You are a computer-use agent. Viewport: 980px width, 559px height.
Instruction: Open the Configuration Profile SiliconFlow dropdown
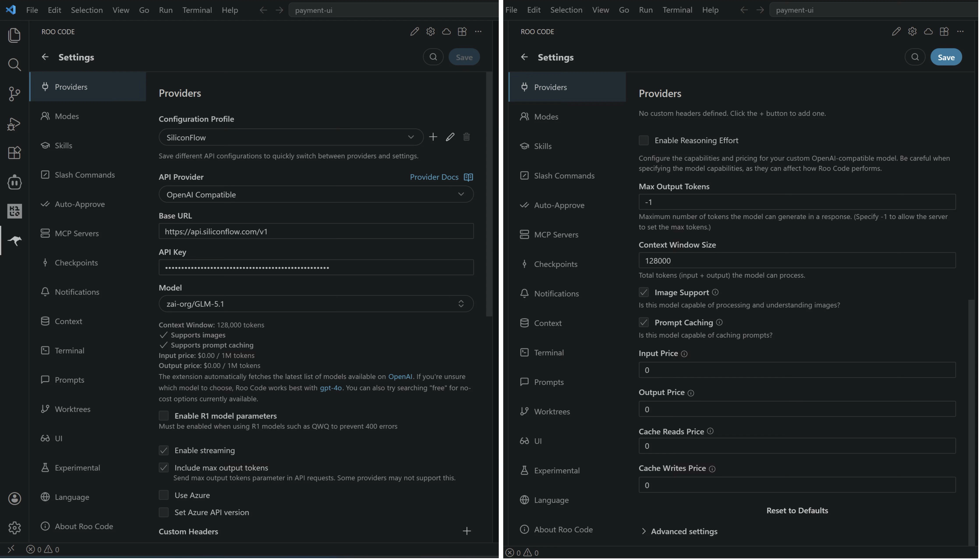[x=290, y=137]
